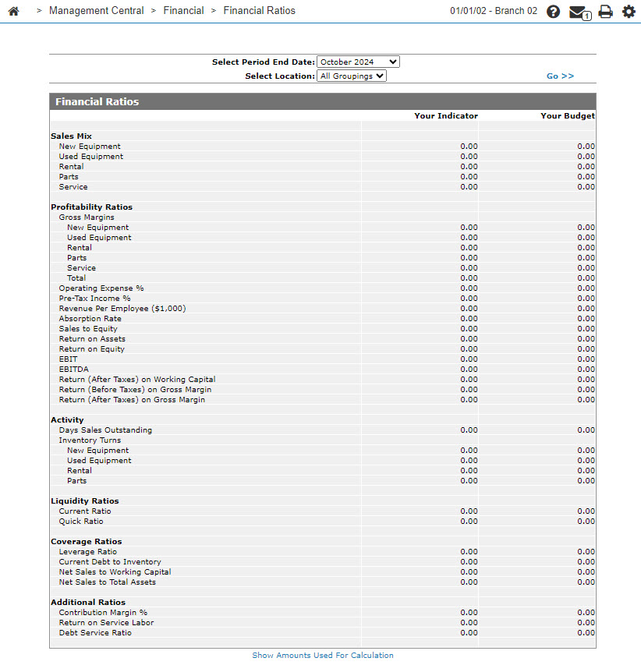Click the Your Indicator column header

[x=446, y=115]
